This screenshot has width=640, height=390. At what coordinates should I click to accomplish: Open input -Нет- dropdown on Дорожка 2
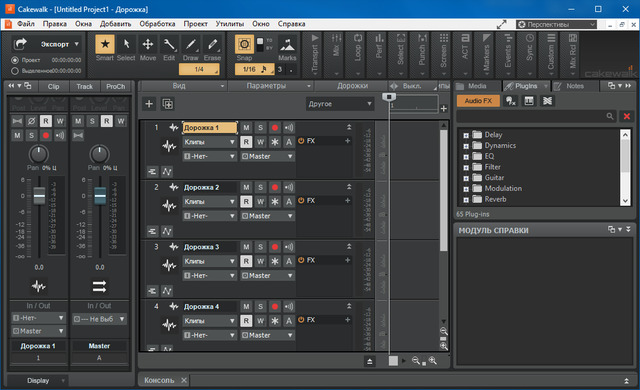[210, 216]
